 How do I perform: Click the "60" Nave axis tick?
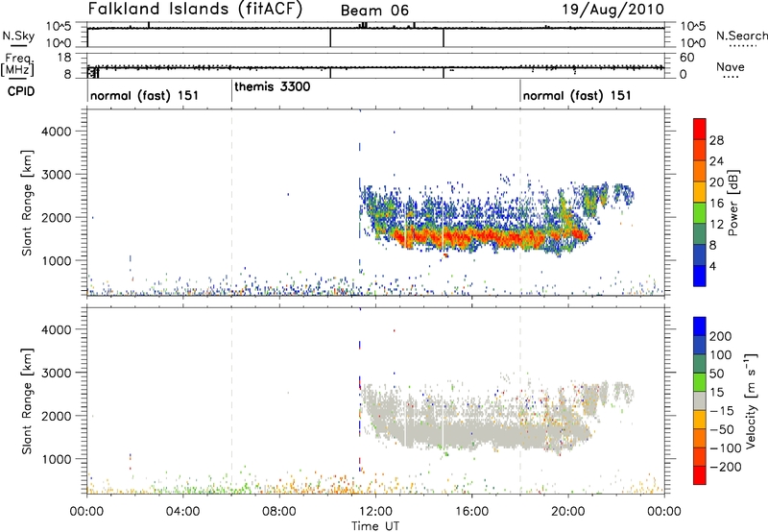pos(686,58)
